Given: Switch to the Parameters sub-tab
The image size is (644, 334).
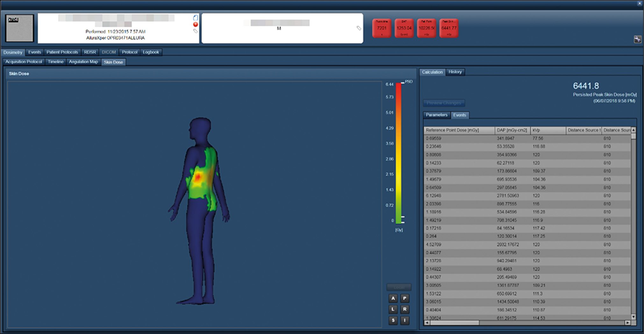Looking at the screenshot, I should pos(436,115).
